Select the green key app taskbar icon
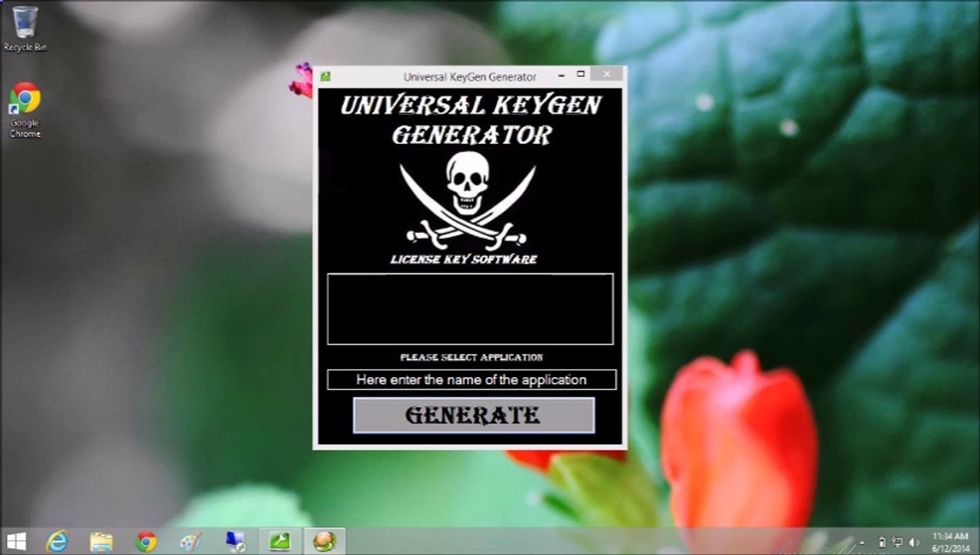This screenshot has width=980, height=555. click(280, 542)
